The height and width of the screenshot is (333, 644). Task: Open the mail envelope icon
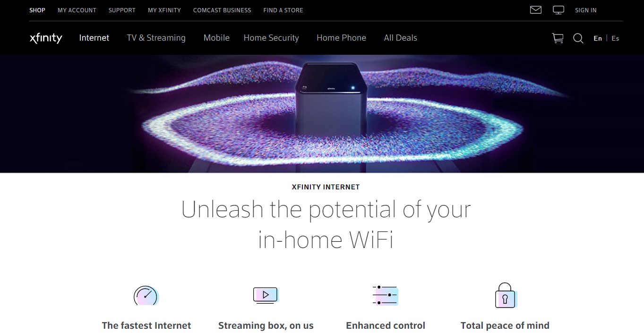(x=535, y=10)
